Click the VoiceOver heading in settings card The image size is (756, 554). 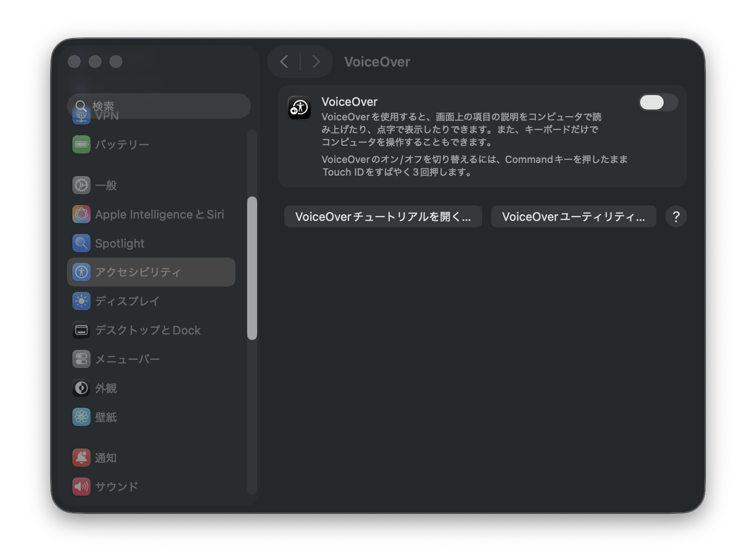[x=349, y=102]
